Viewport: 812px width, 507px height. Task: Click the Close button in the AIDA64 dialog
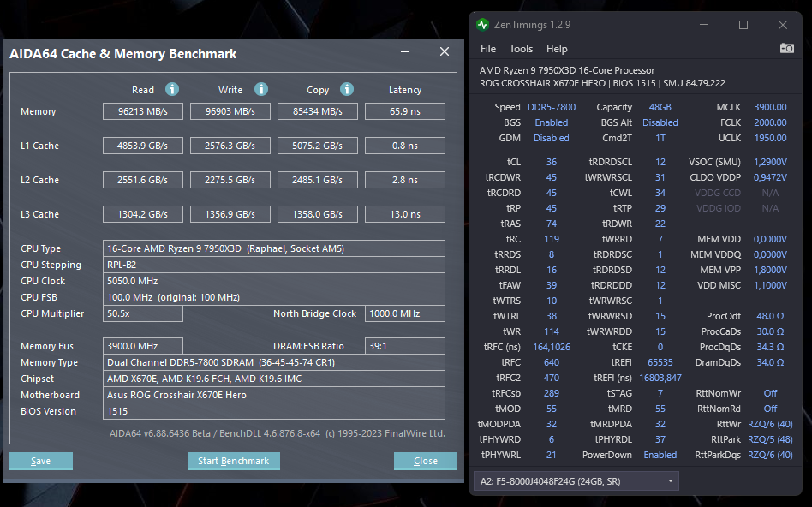coord(425,461)
